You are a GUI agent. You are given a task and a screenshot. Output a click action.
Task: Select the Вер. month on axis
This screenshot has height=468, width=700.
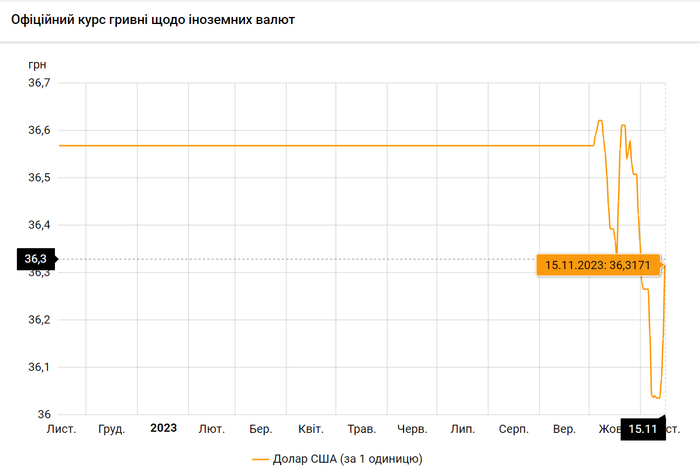click(x=564, y=429)
